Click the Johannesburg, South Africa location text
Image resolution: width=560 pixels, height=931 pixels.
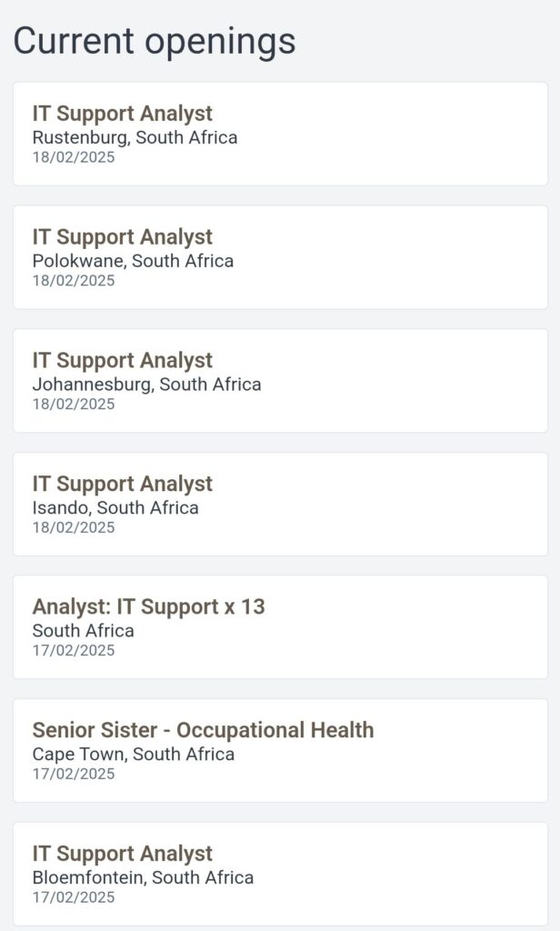tap(146, 385)
